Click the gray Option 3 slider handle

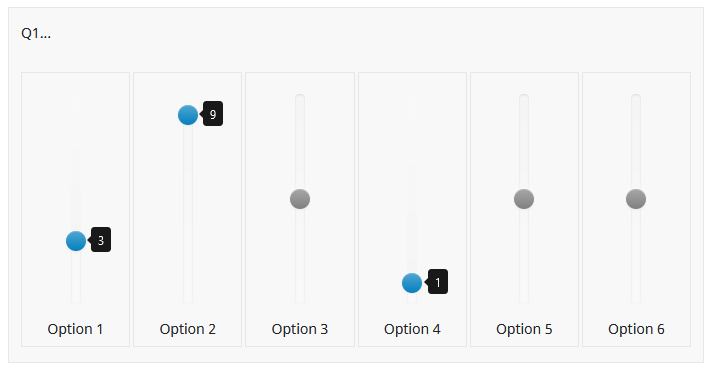[x=300, y=199]
